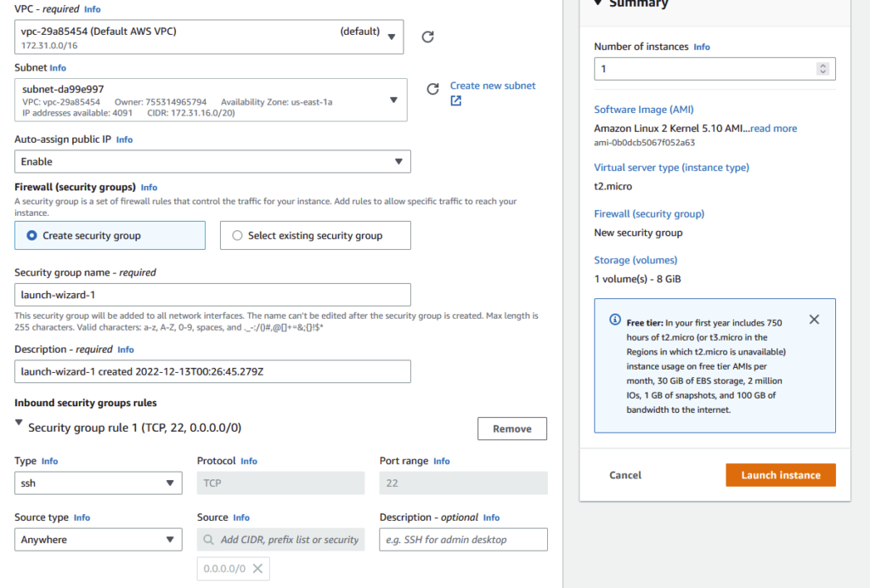Remove the 0.0.0.0/0 source chip
The width and height of the screenshot is (870, 588).
(257, 568)
